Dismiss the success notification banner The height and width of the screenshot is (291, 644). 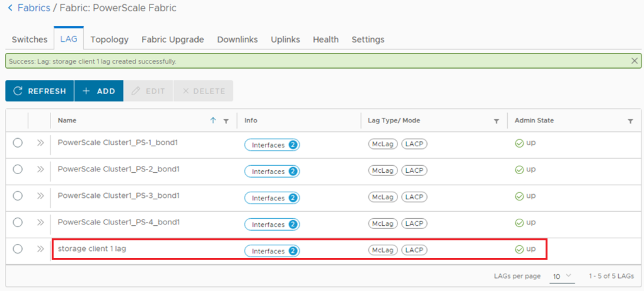click(x=634, y=61)
